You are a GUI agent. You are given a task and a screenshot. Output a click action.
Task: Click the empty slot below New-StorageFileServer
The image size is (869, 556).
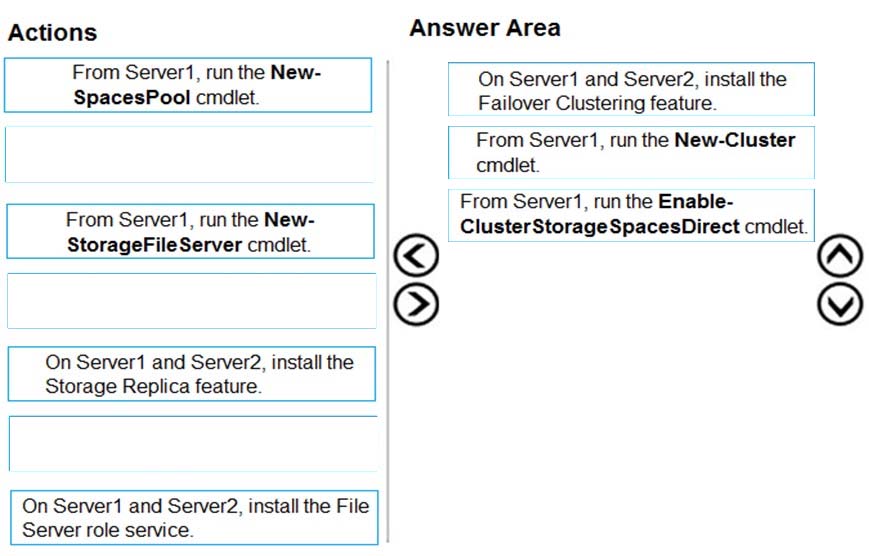pos(191,300)
